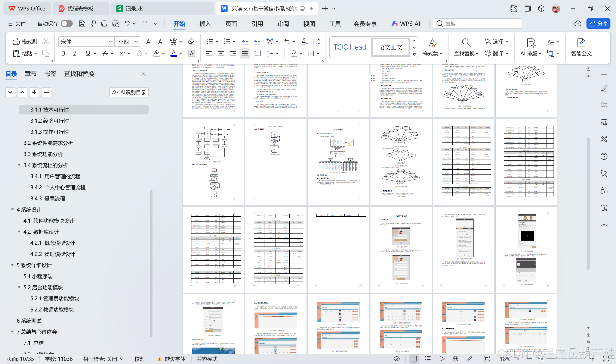Click the 分享 share button

coord(598,23)
